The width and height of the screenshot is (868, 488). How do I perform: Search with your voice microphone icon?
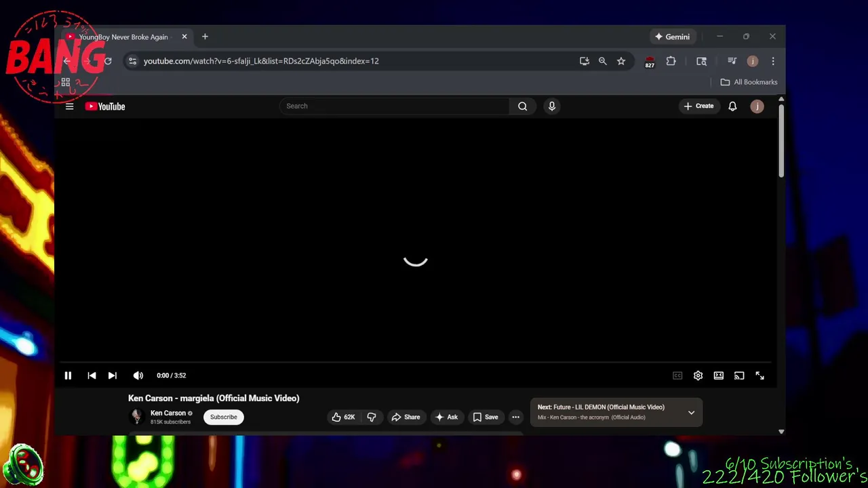[x=552, y=106]
